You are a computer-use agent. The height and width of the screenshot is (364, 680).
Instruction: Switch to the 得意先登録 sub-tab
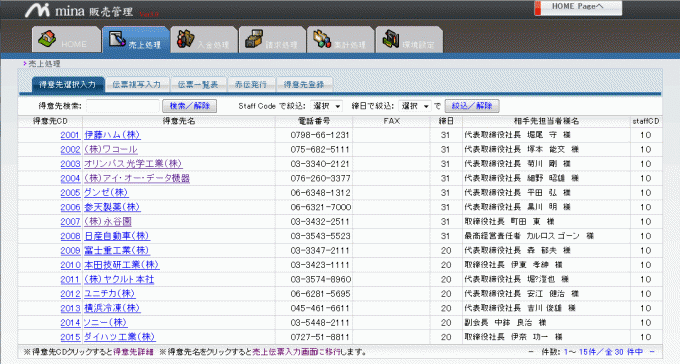tap(304, 85)
